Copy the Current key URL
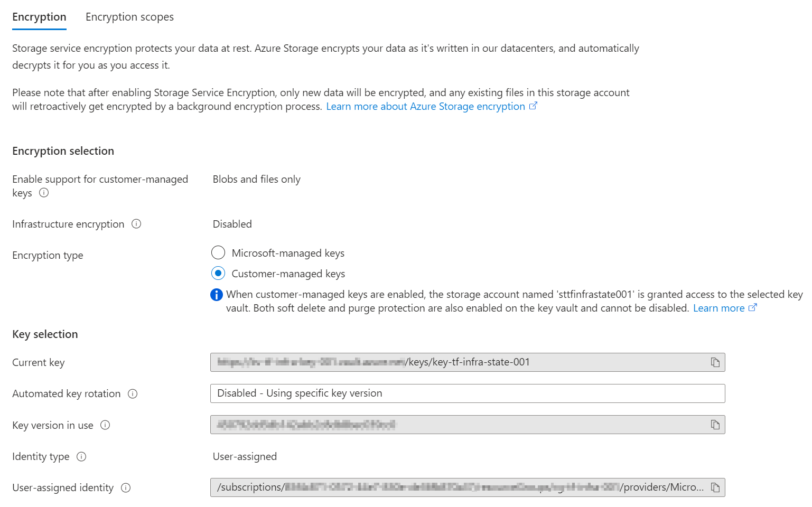The image size is (812, 507). pos(715,362)
